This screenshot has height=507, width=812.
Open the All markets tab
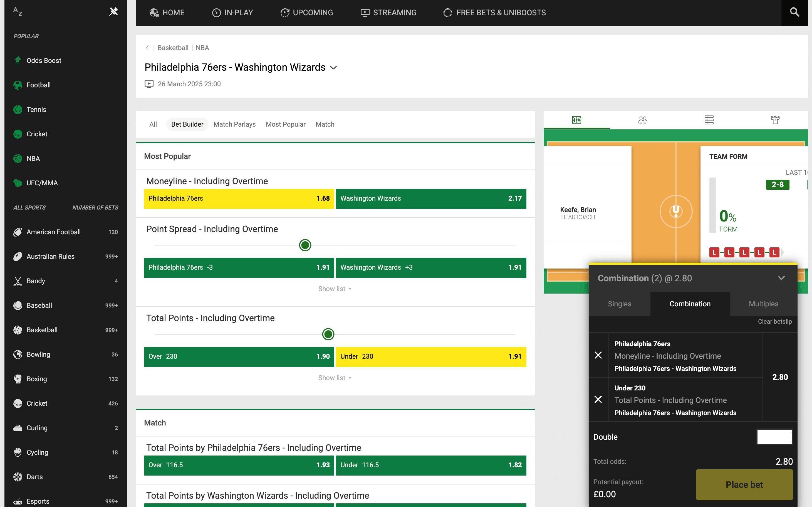pos(153,124)
